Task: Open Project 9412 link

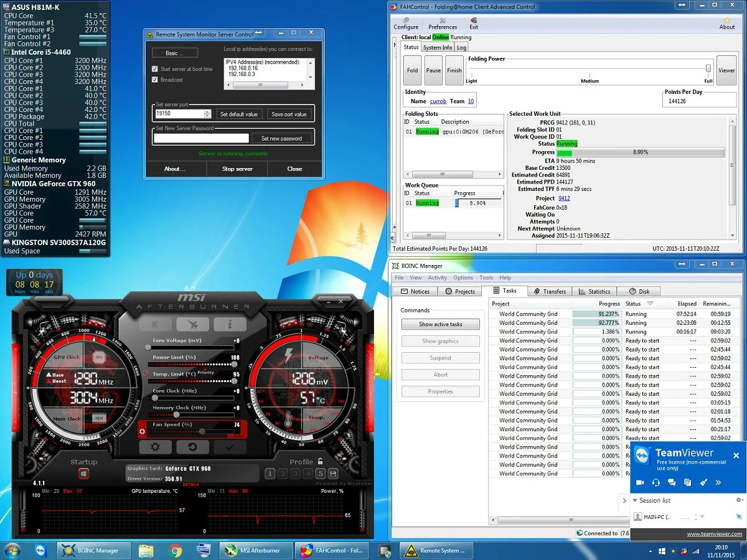Action: coord(564,198)
